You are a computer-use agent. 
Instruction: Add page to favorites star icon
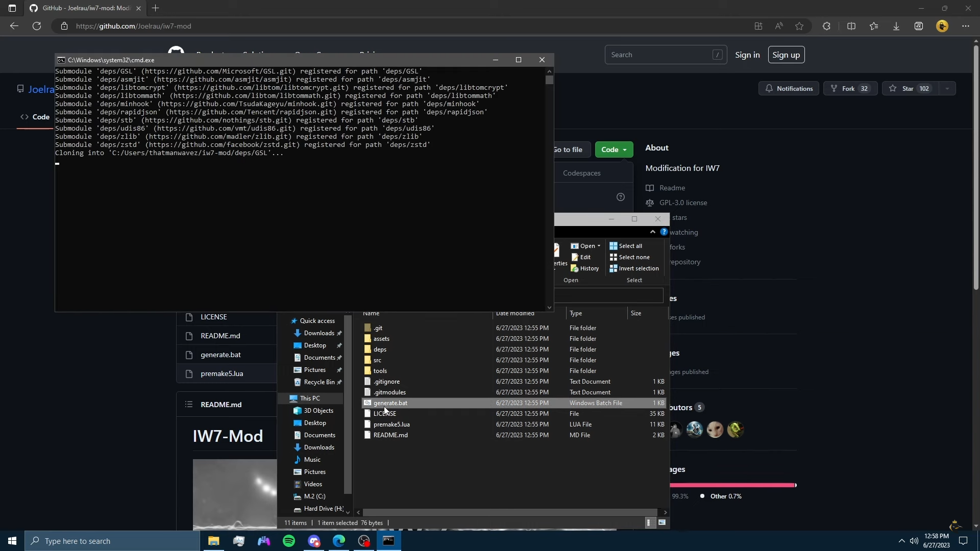pyautogui.click(x=799, y=26)
